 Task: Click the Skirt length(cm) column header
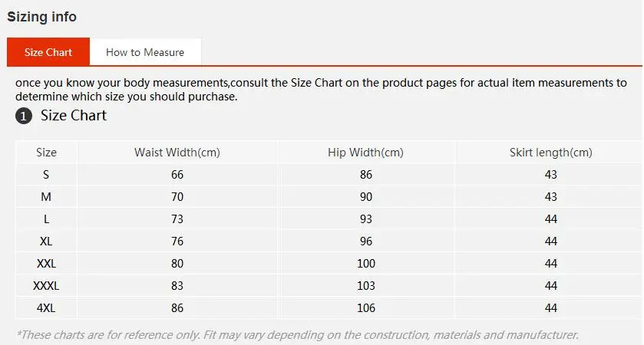tap(550, 153)
